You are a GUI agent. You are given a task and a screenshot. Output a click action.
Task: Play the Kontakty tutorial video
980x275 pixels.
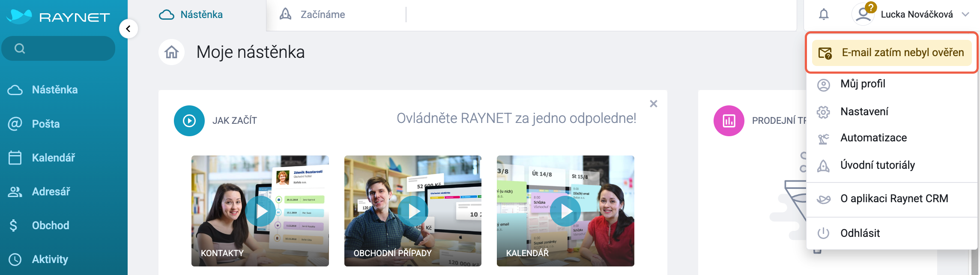point(260,211)
